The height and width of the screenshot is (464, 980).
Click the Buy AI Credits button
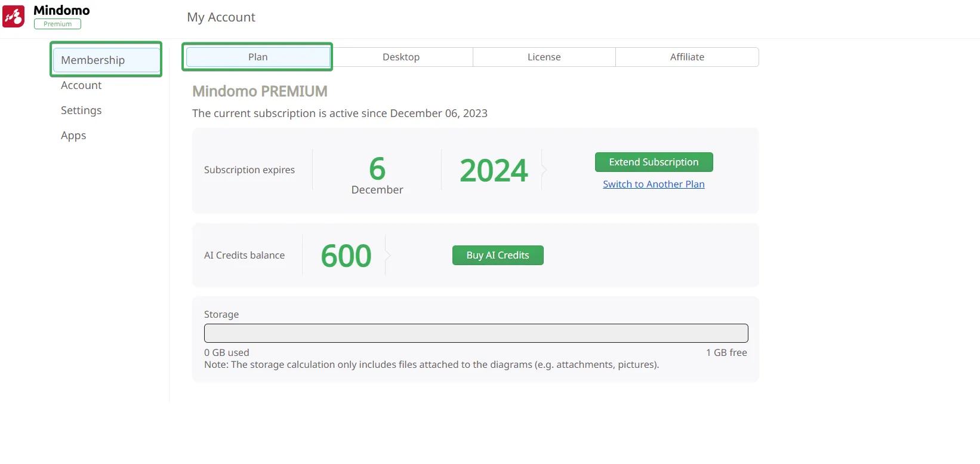tap(498, 255)
